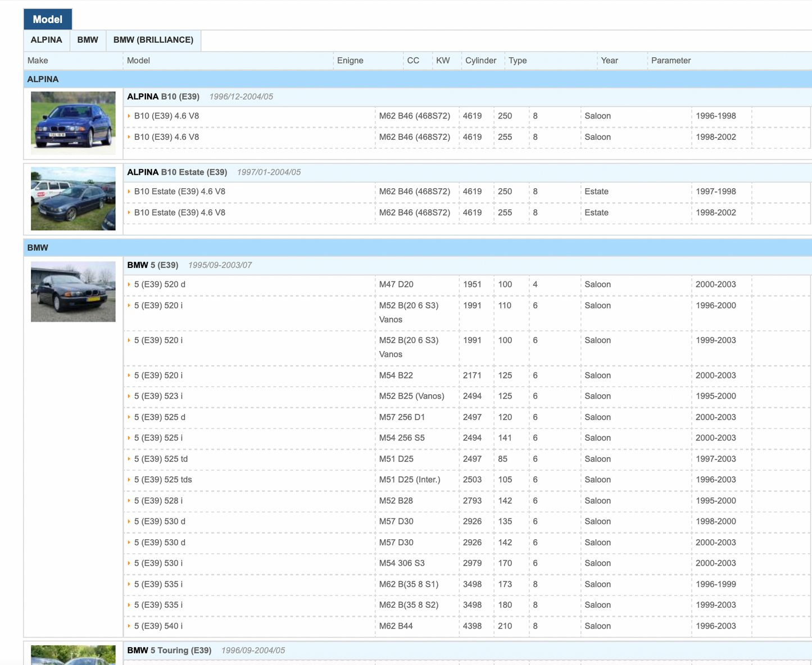Switch to the BMW make tab
812x665 pixels.
88,40
